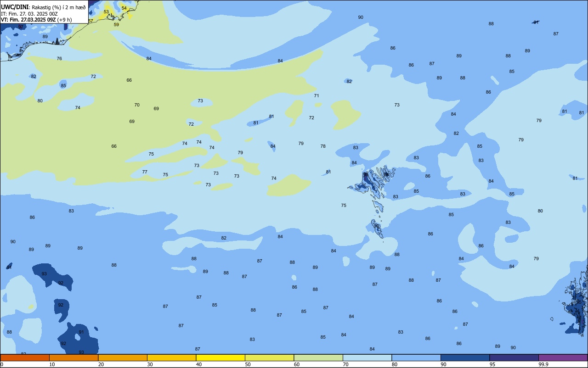This screenshot has width=588, height=368.
Task: Click the 0–10 dark orange legend swatch
Action: click(x=25, y=357)
